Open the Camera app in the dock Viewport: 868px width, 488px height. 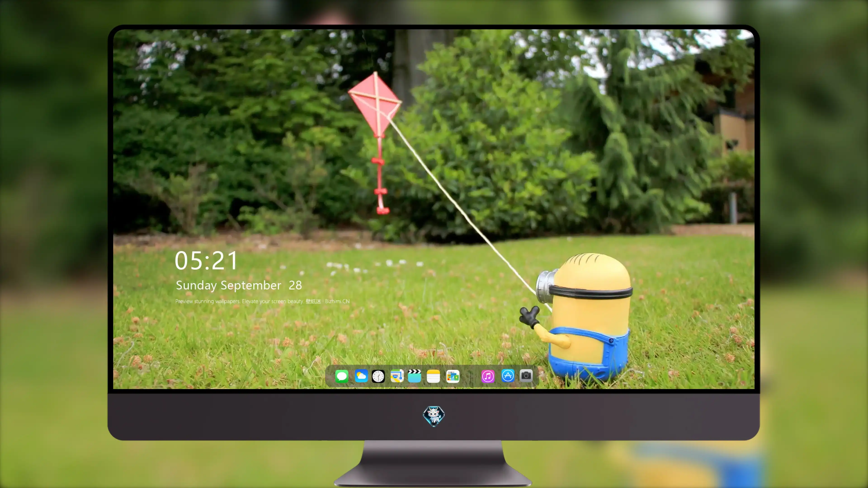526,375
